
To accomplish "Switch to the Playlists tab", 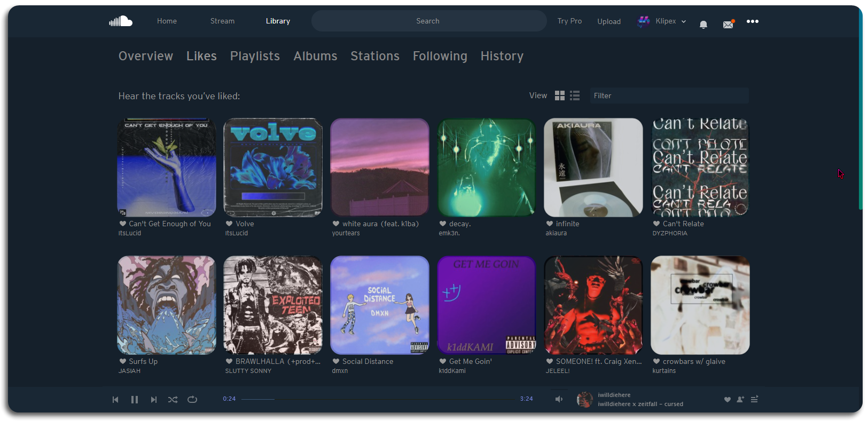I will (x=255, y=56).
